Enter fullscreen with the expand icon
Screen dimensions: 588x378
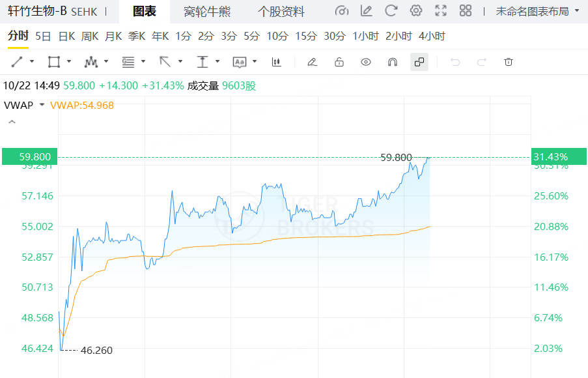[441, 10]
